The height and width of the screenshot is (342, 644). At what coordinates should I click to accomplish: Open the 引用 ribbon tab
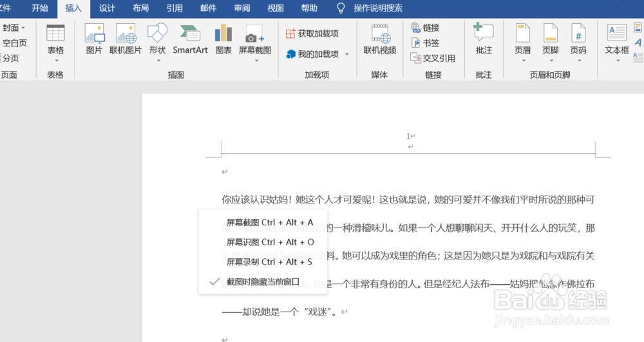point(175,8)
